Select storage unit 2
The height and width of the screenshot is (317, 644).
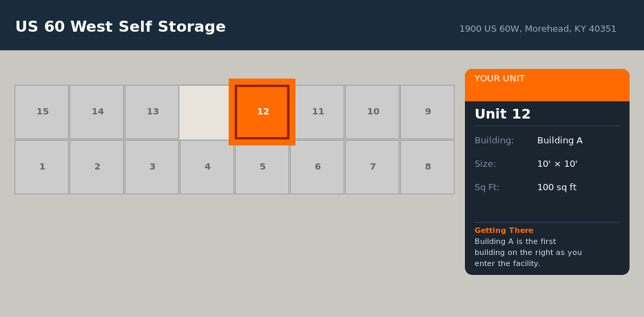[x=97, y=167]
